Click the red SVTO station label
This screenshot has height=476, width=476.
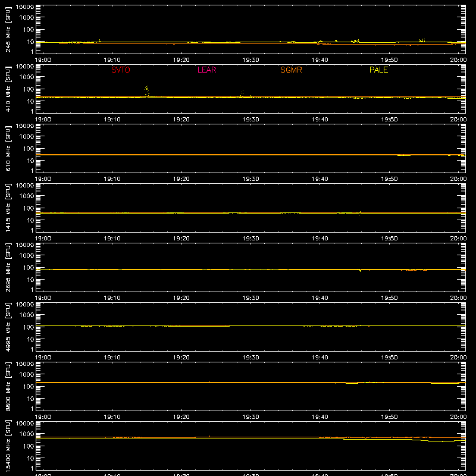[x=121, y=70]
